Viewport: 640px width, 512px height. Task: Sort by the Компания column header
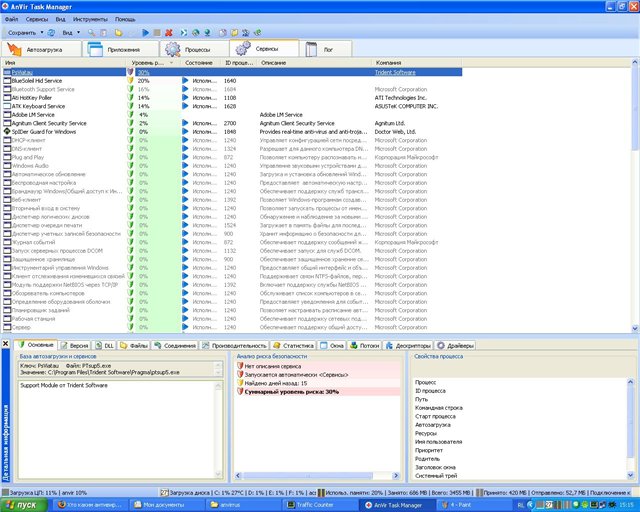417,63
